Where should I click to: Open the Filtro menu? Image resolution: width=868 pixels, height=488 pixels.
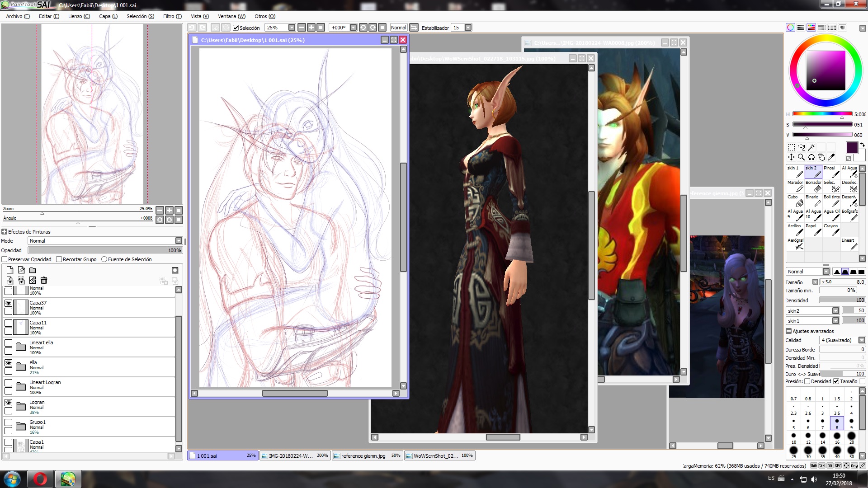pyautogui.click(x=172, y=16)
